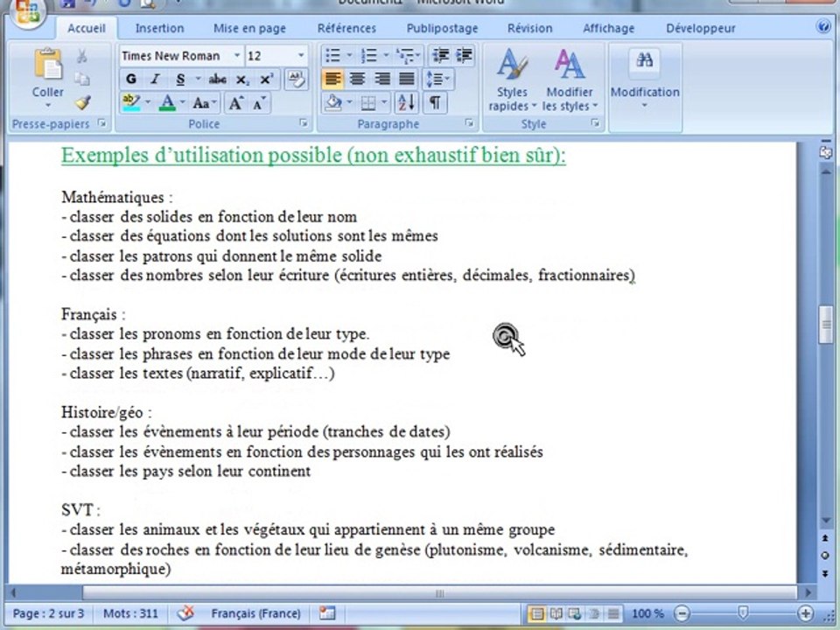Open Styles rapides gallery

point(512,80)
